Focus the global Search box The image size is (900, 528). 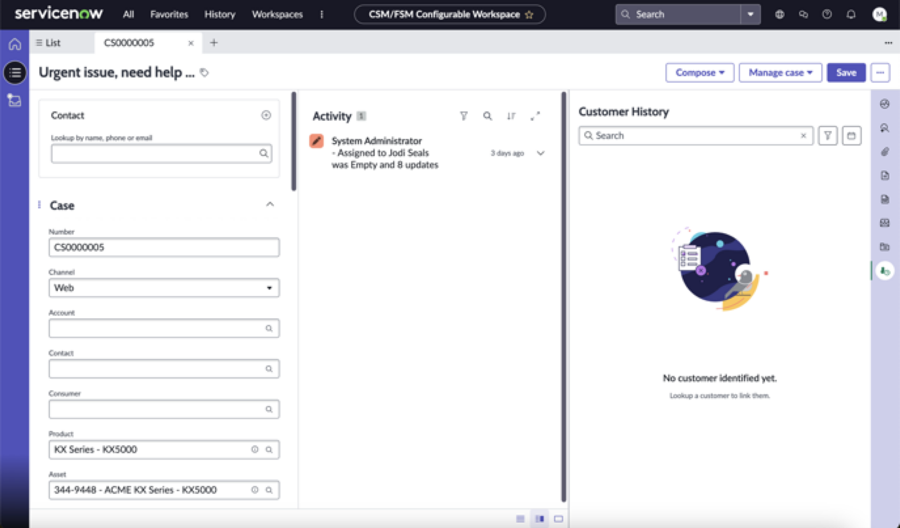[x=678, y=14]
